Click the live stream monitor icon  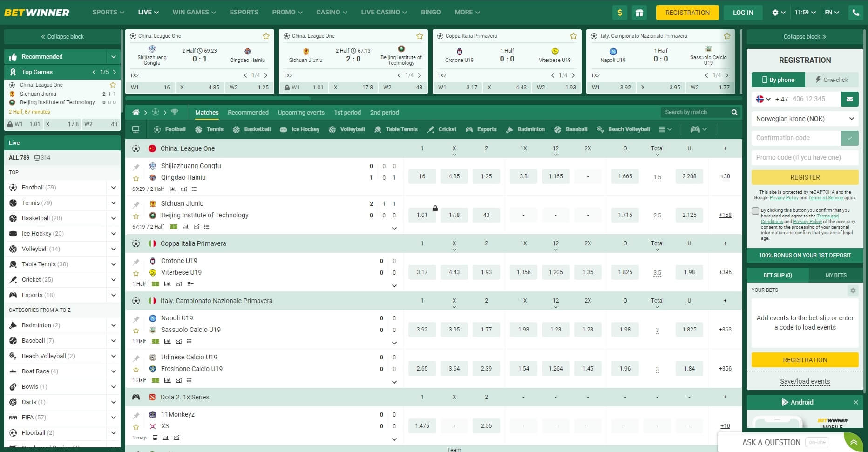[x=136, y=129]
